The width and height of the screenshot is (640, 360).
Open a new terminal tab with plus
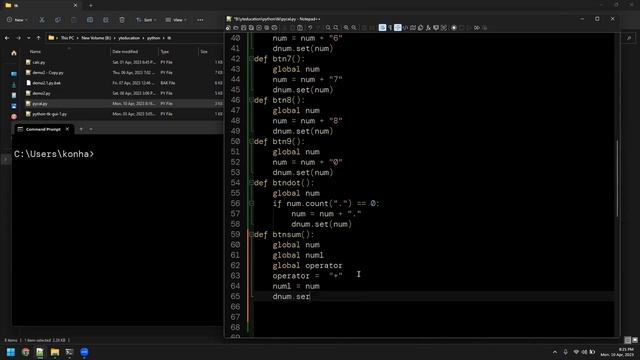click(81, 129)
